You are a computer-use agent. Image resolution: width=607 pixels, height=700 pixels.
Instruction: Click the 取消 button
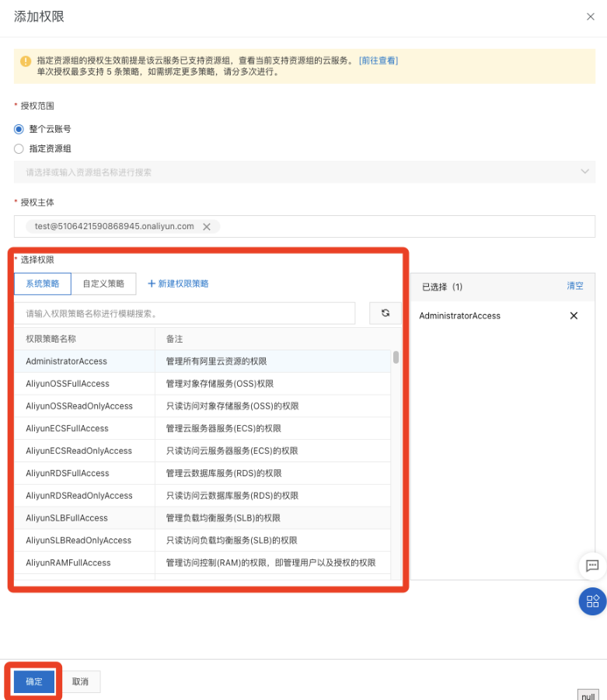click(x=80, y=681)
